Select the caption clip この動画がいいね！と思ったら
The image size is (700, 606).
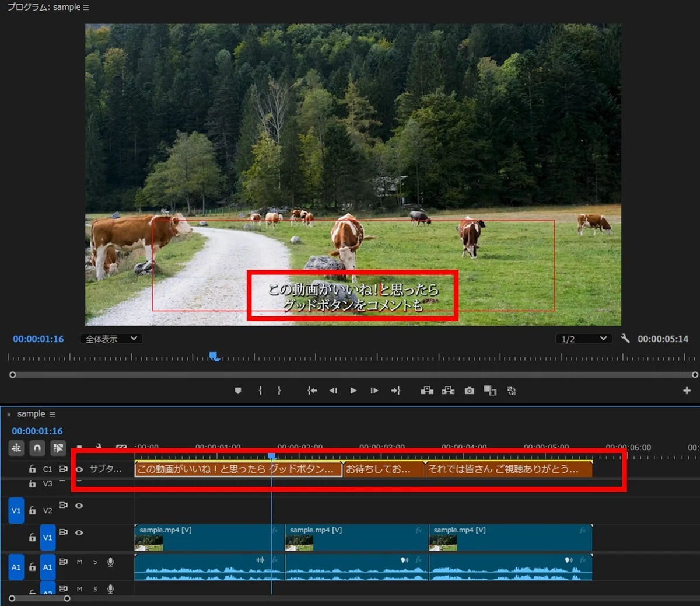tap(238, 469)
